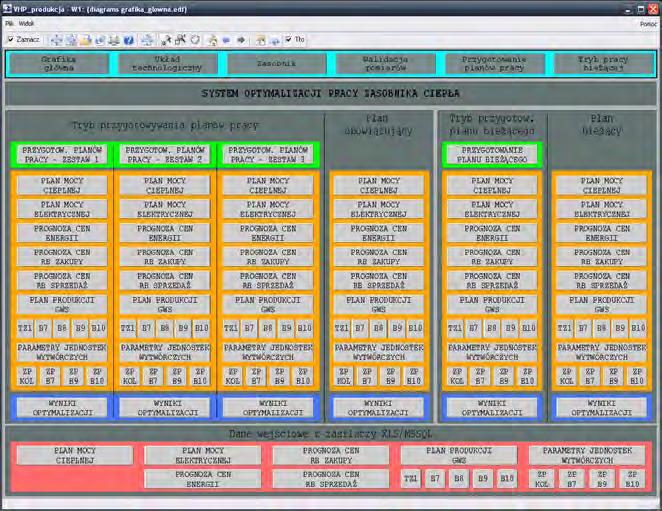The width and height of the screenshot is (662, 511).
Task: Click the home icon in the toolbar
Action: (x=212, y=40)
